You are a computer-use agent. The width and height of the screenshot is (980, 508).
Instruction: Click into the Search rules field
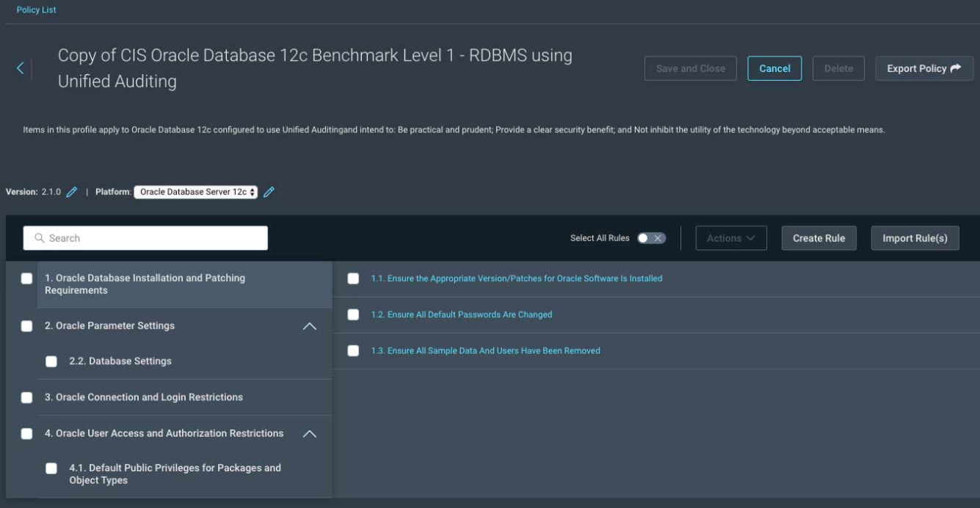(x=154, y=238)
